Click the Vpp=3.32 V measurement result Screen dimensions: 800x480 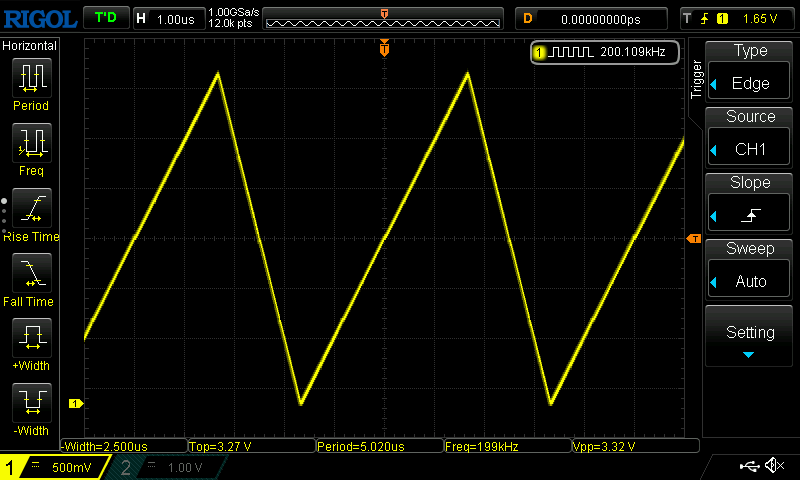pos(636,446)
